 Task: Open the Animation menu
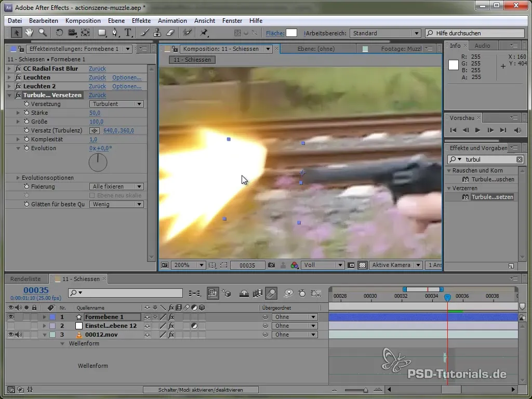(x=172, y=21)
